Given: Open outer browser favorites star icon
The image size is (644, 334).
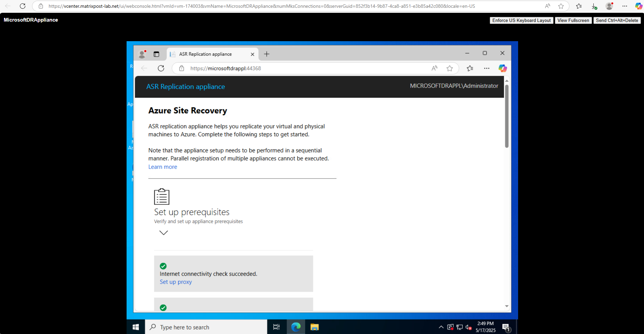Looking at the screenshot, I should [561, 6].
